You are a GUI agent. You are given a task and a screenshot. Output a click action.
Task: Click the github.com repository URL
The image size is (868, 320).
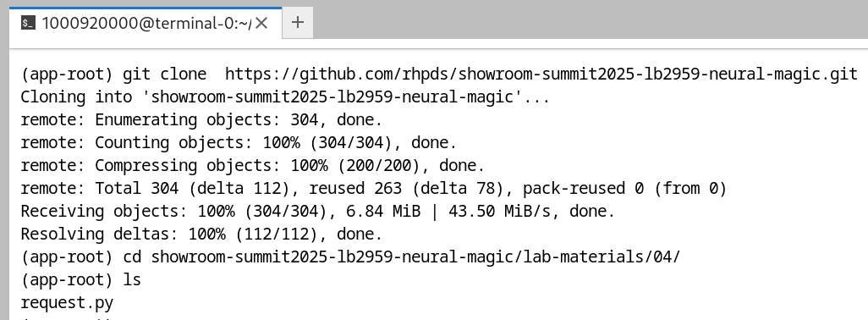coord(541,74)
